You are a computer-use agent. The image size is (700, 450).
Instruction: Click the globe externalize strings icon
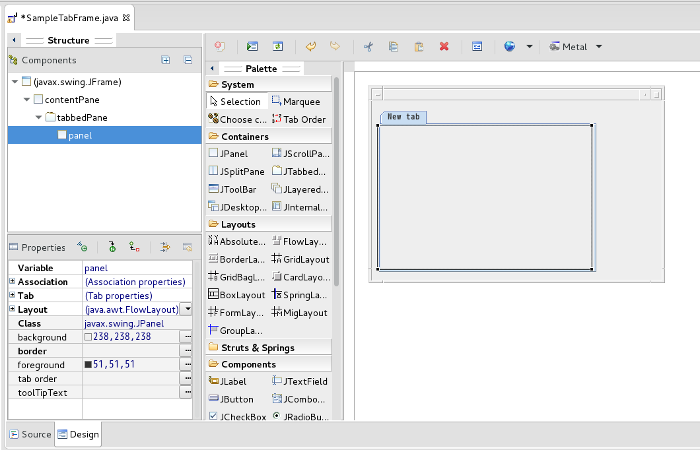pyautogui.click(x=509, y=46)
